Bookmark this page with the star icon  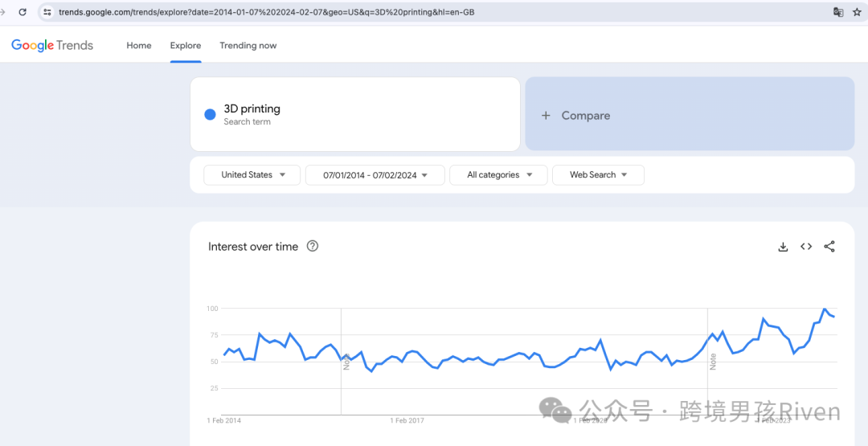pyautogui.click(x=857, y=12)
